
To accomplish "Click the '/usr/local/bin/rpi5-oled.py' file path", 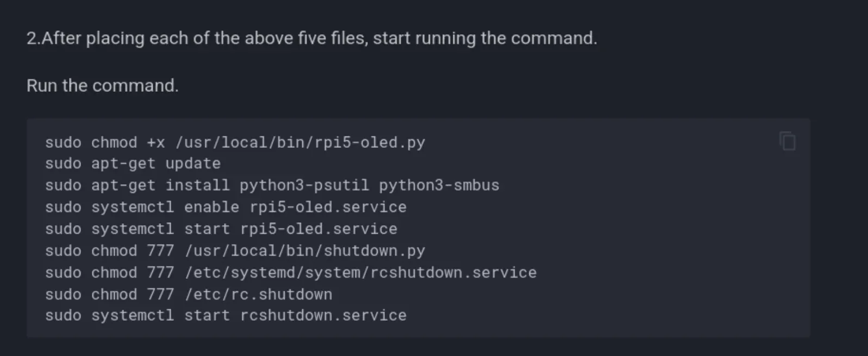I will (x=300, y=142).
